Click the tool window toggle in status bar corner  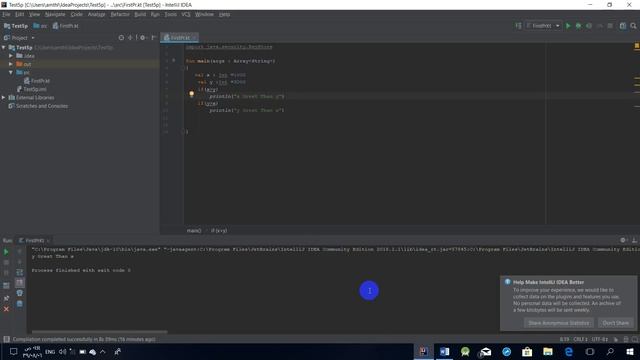point(6,339)
